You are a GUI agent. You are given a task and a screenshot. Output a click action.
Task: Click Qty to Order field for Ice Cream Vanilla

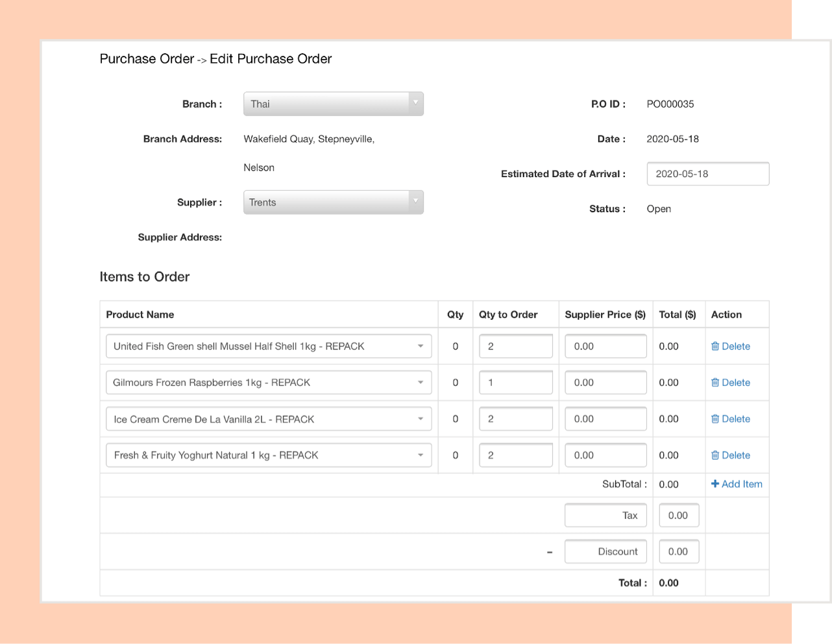click(x=516, y=419)
